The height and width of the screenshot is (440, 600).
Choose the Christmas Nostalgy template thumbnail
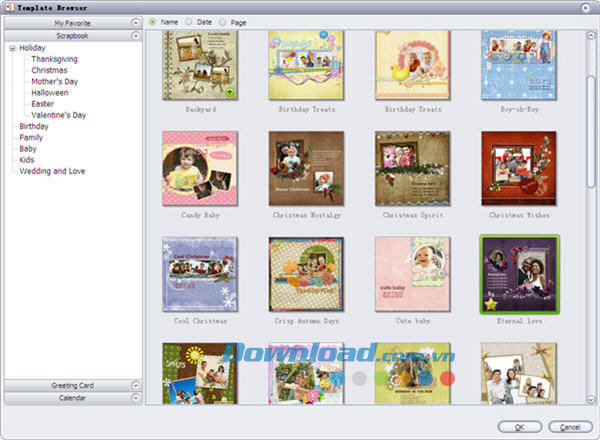click(306, 168)
